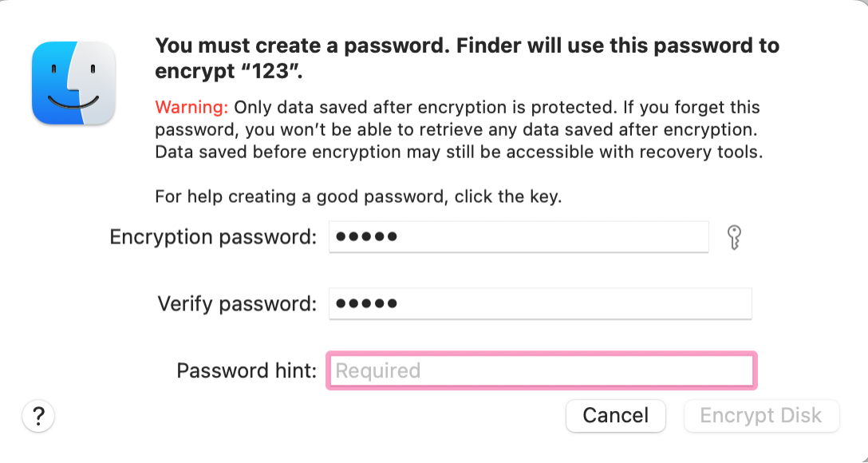
Task: Open the help dialog via question mark icon
Action: [38, 416]
